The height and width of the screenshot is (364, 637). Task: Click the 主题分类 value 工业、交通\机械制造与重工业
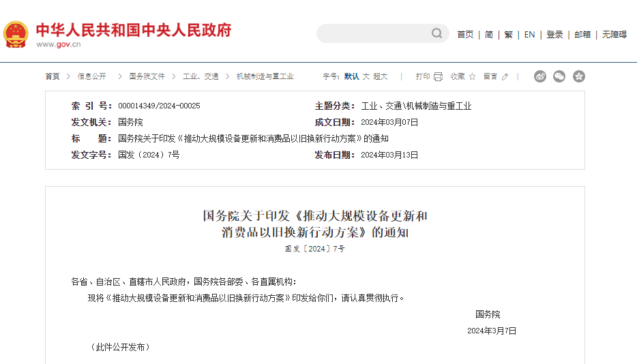click(x=417, y=106)
